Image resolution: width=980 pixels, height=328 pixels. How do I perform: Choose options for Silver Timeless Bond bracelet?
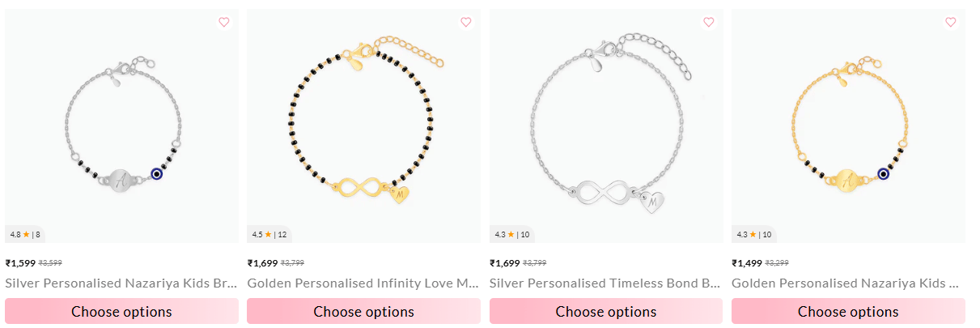(x=605, y=312)
